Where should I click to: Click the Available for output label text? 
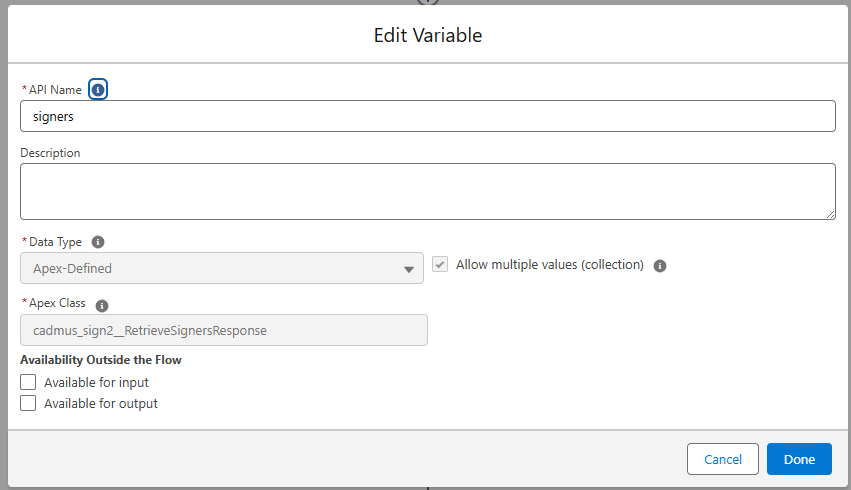pyautogui.click(x=101, y=404)
